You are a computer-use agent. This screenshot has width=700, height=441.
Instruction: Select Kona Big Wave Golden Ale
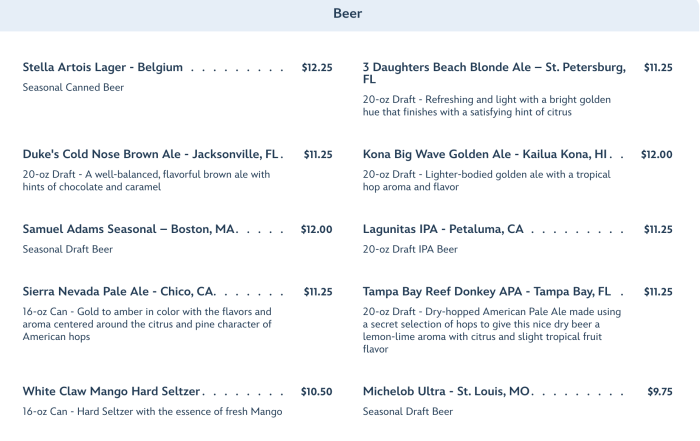point(485,155)
